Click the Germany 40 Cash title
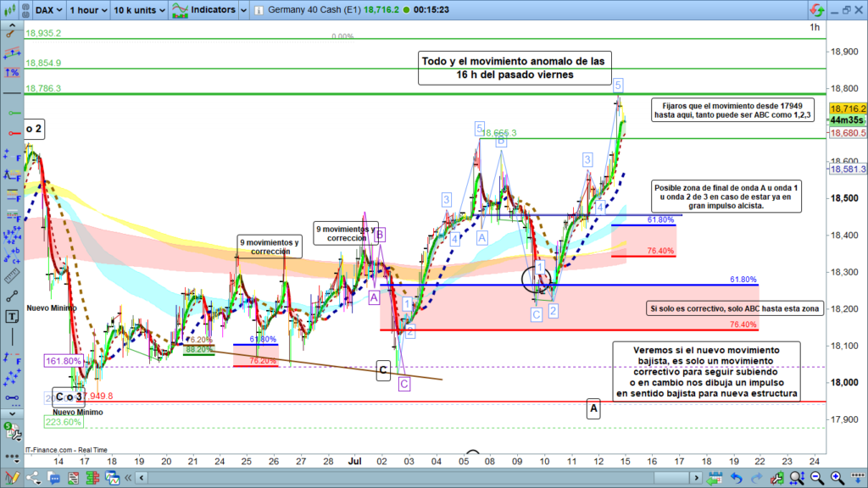Image resolution: width=868 pixels, height=488 pixels. 315,9
